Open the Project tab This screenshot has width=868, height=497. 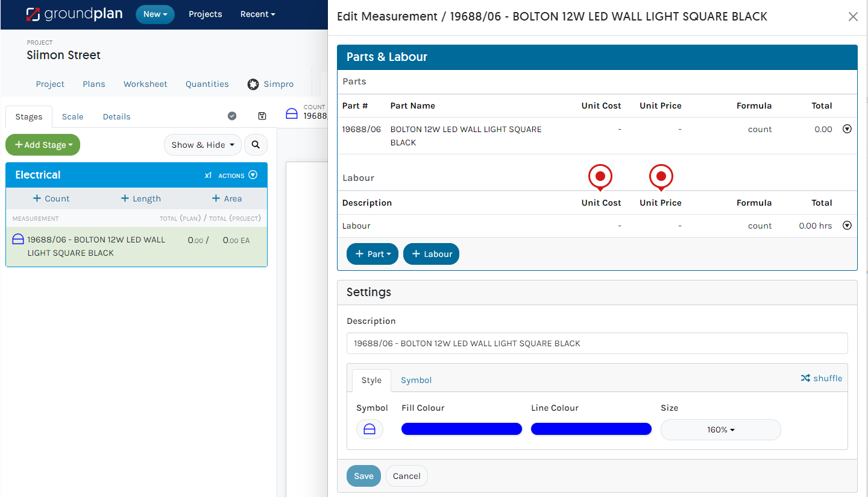point(50,84)
